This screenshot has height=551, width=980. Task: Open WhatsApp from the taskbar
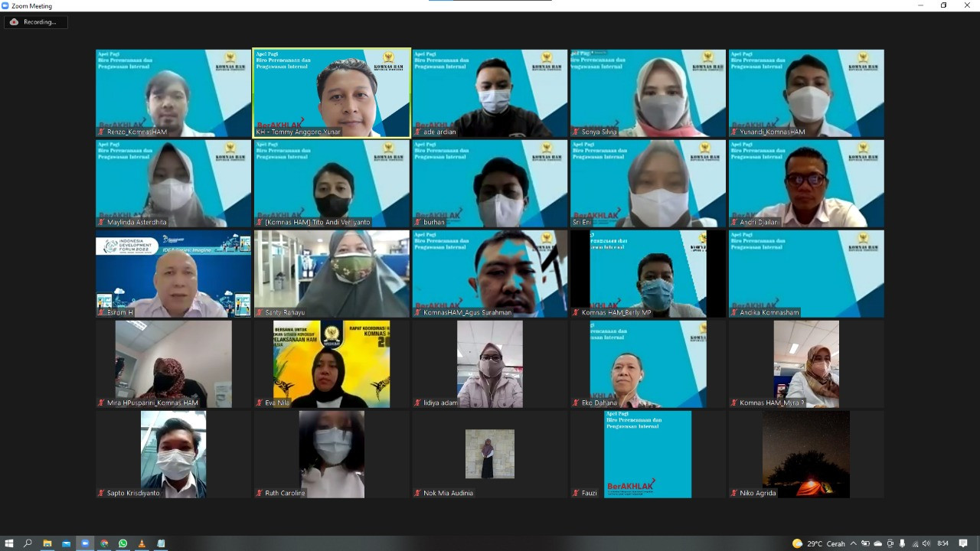pyautogui.click(x=122, y=543)
